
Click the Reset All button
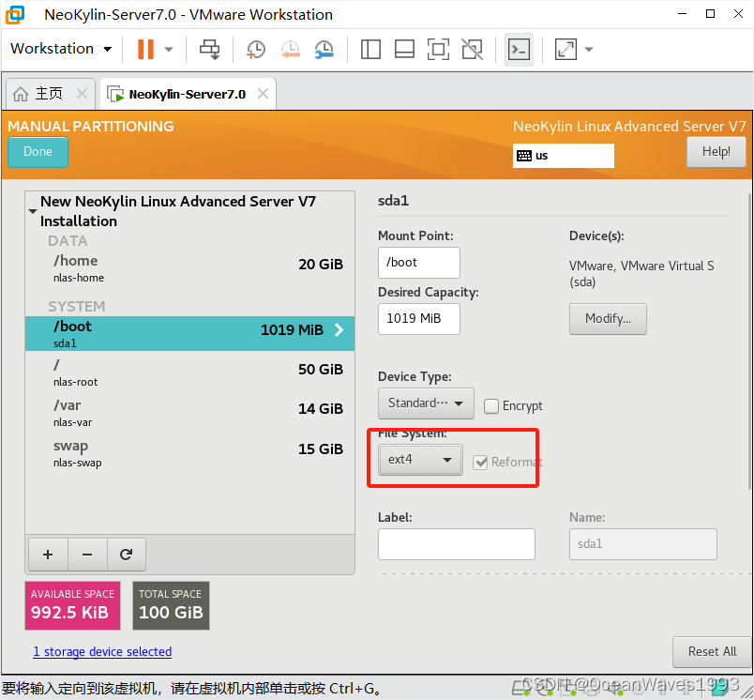(x=712, y=652)
